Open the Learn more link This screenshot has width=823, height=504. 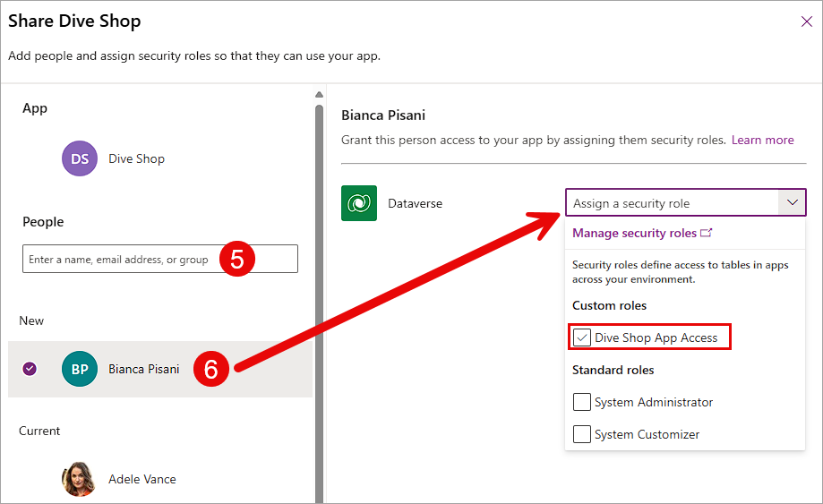click(x=762, y=140)
